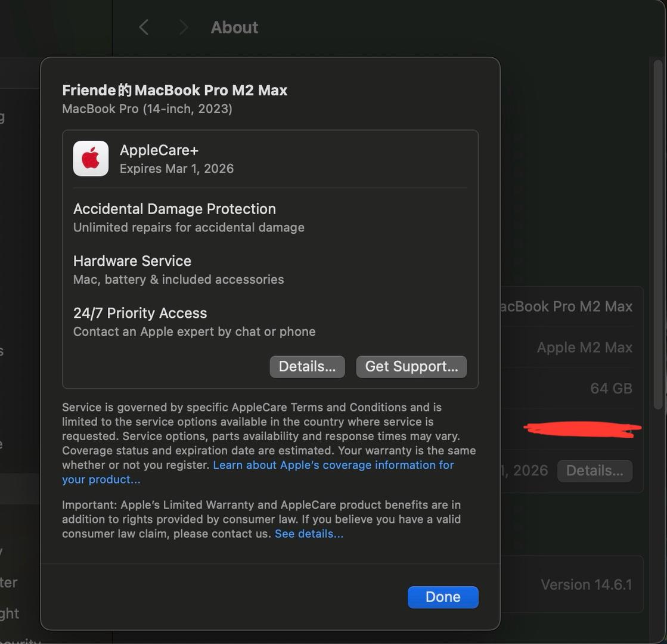Image resolution: width=667 pixels, height=644 pixels.
Task: Click 'Version 14.6.1' text
Action: pos(586,584)
